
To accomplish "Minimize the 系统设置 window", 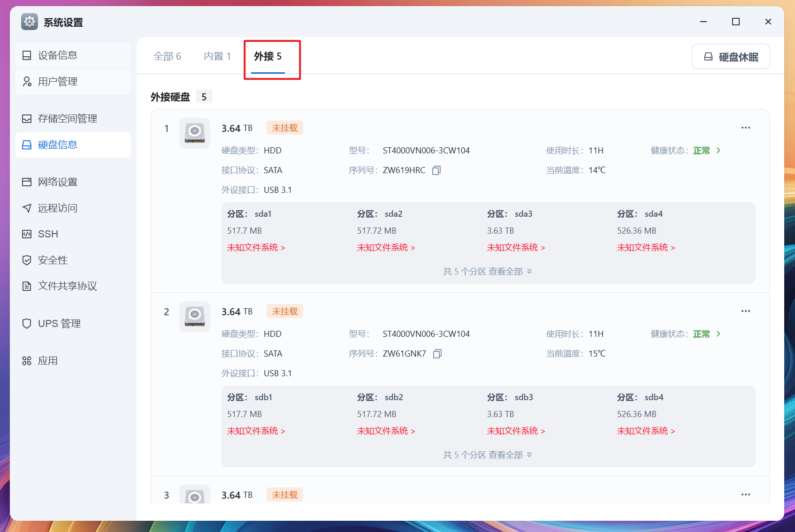I will pyautogui.click(x=703, y=22).
